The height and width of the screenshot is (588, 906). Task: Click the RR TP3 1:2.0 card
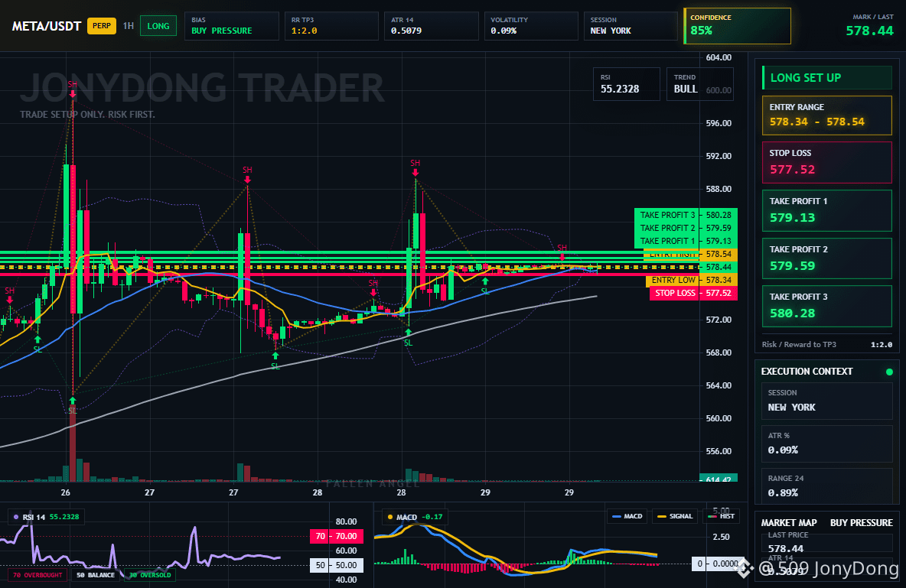331,26
